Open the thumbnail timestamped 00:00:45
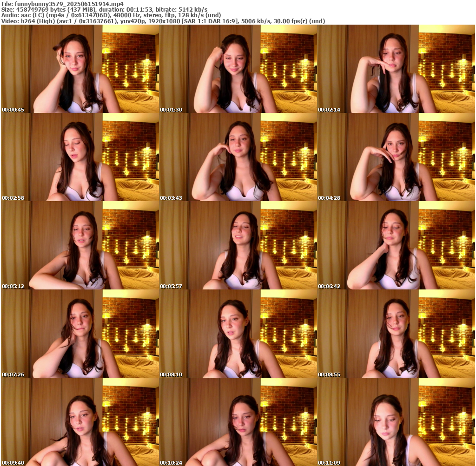Viewport: 476px width, 466px height. point(79,69)
